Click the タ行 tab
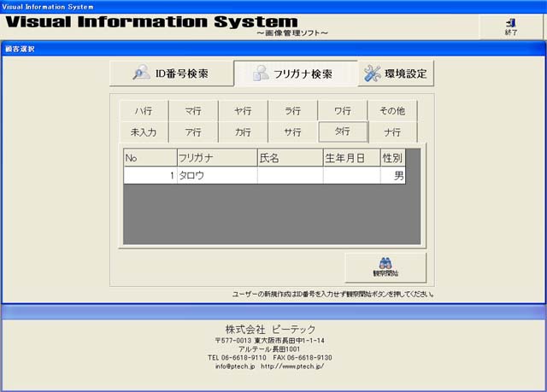This screenshot has height=392, width=547. coord(342,132)
